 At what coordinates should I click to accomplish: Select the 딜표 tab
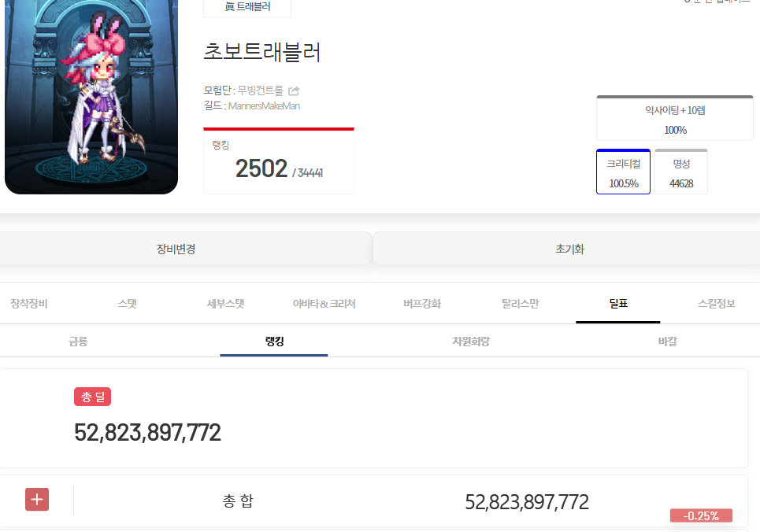(x=618, y=304)
